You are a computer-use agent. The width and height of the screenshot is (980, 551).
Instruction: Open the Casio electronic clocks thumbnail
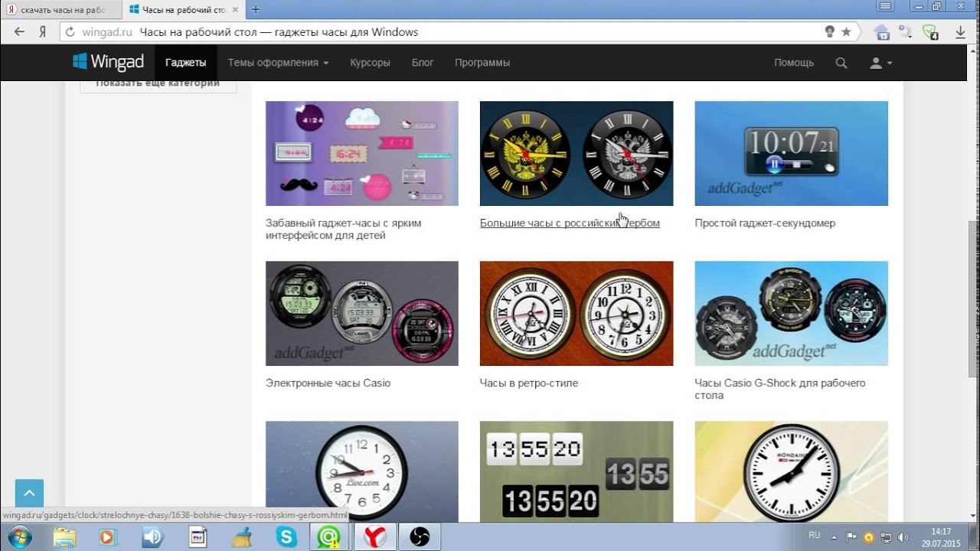click(362, 314)
